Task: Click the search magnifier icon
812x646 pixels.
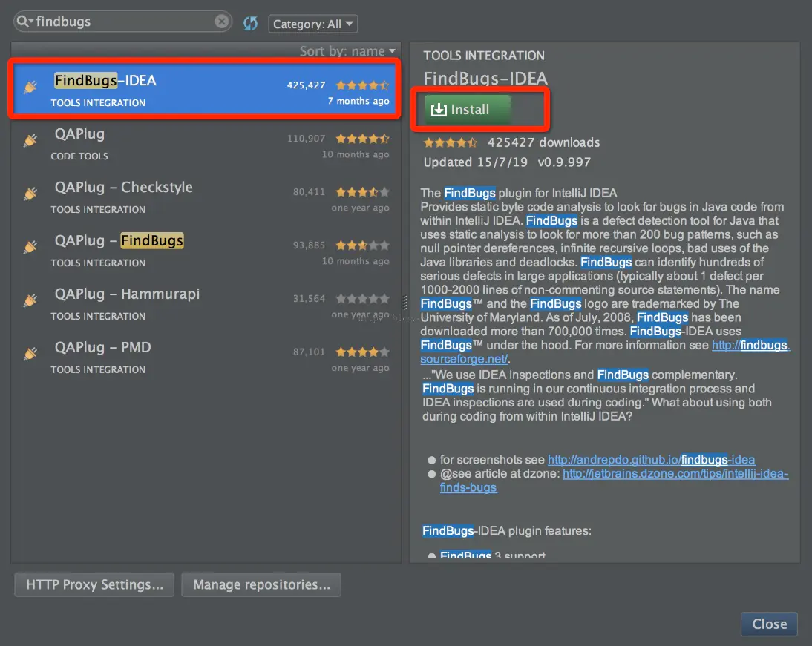Action: pos(23,22)
